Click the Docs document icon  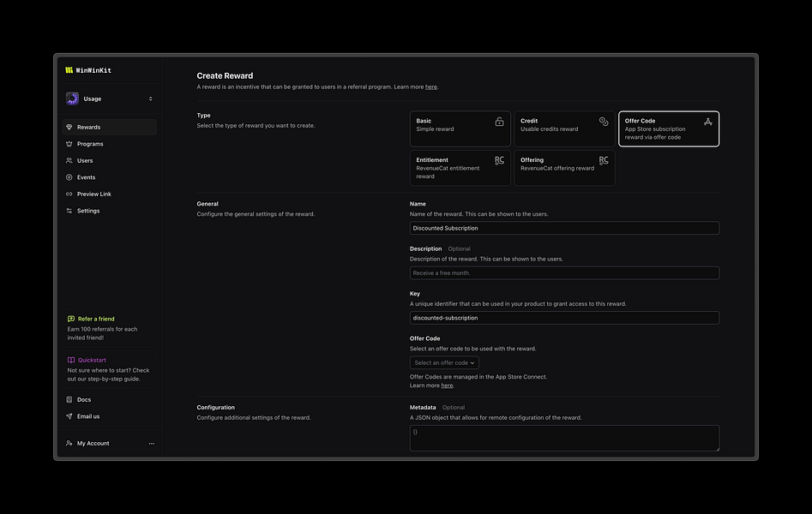[x=69, y=399]
